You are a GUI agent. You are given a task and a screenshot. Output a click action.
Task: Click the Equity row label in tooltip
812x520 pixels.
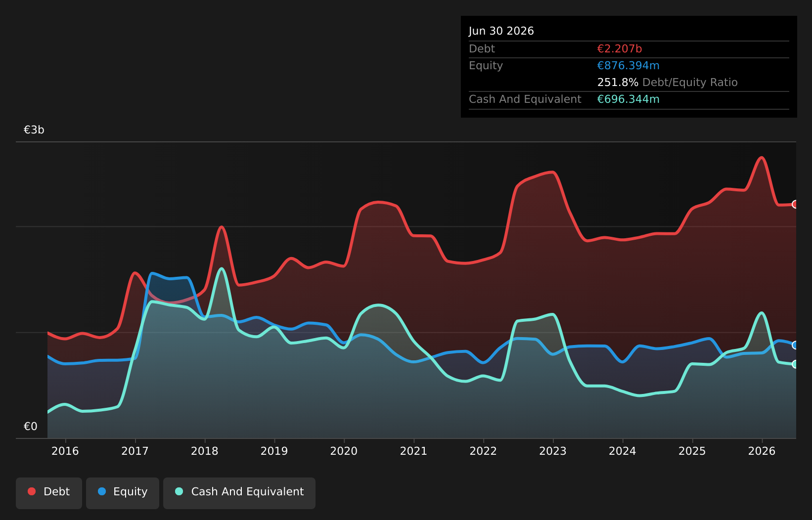point(486,66)
